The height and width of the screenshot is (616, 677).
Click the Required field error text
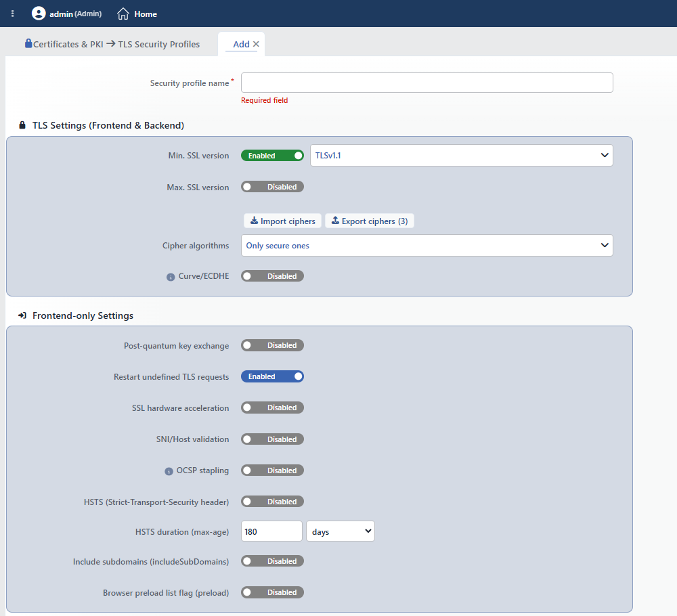(x=264, y=100)
